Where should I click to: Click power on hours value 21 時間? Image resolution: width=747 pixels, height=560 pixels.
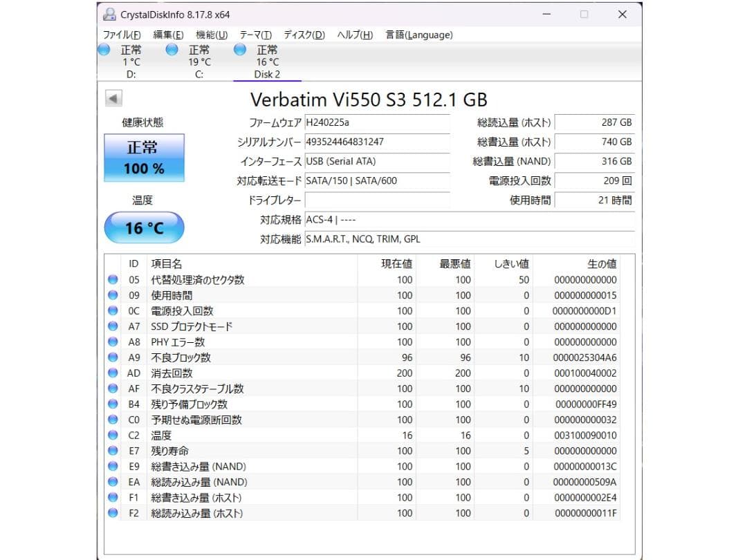[x=595, y=200]
